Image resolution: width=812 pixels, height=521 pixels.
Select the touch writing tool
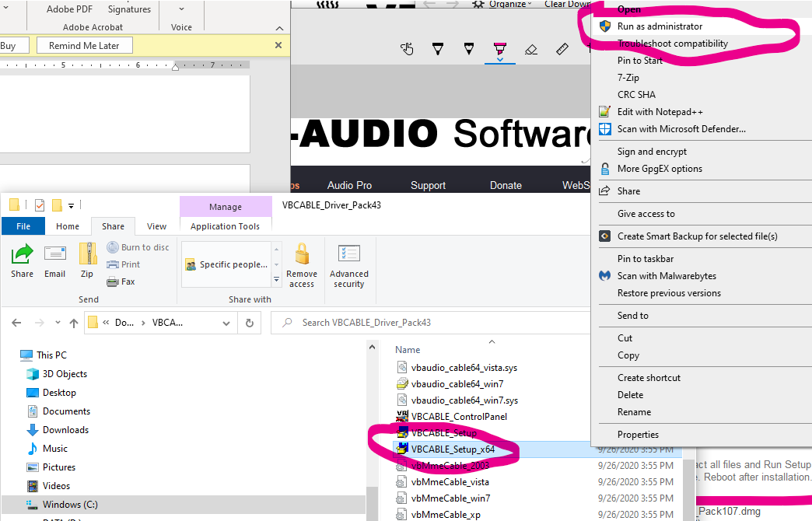point(407,49)
